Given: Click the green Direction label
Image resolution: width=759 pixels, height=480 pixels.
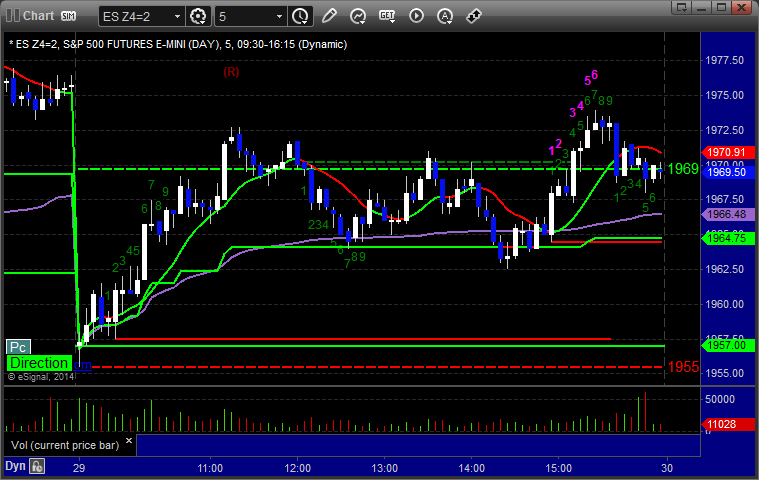Looking at the screenshot, I should pos(39,363).
